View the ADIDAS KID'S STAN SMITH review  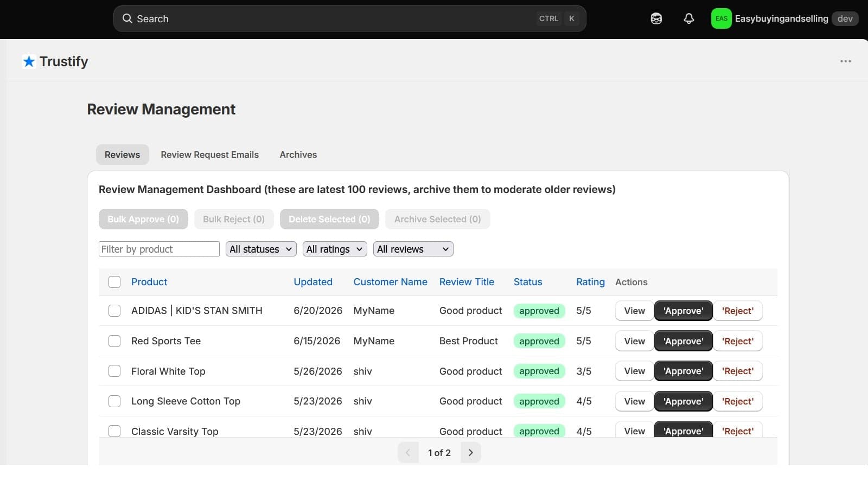[634, 311]
